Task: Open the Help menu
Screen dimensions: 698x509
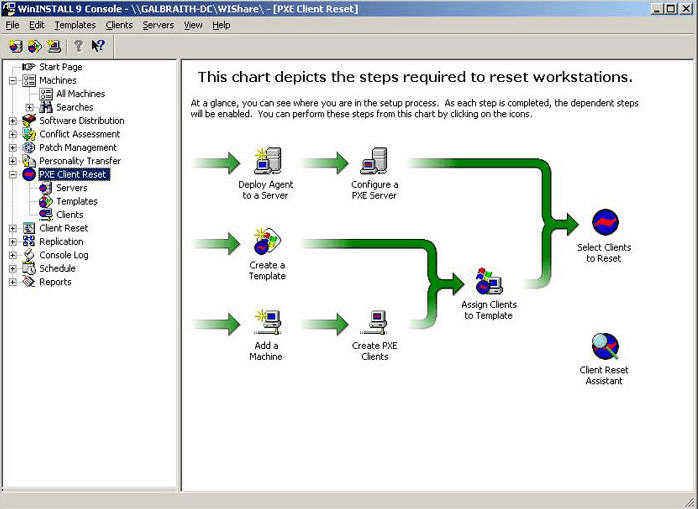Action: pos(221,25)
